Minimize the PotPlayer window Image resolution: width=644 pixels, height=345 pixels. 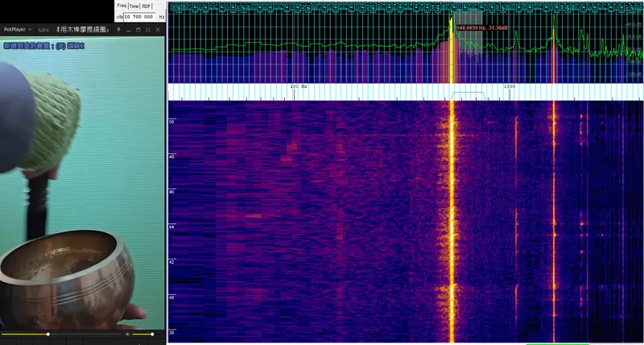click(x=128, y=30)
